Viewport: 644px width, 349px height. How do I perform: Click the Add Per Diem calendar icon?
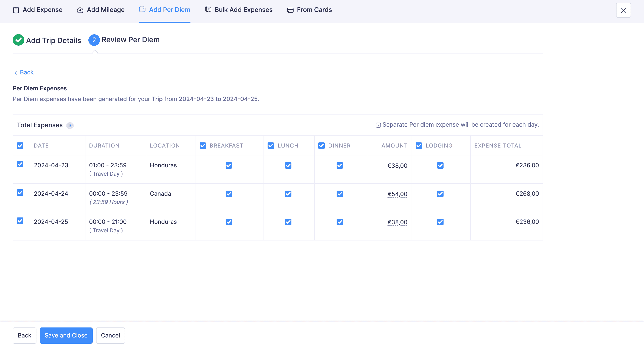pyautogui.click(x=142, y=9)
